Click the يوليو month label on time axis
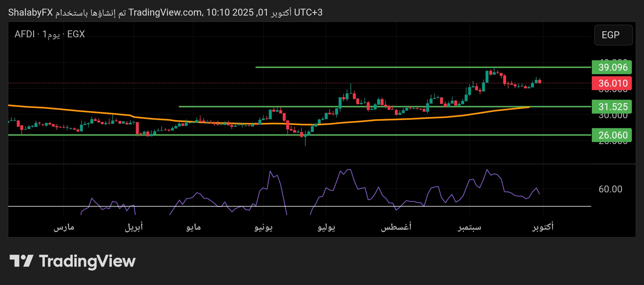The width and height of the screenshot is (644, 285). pos(326,227)
